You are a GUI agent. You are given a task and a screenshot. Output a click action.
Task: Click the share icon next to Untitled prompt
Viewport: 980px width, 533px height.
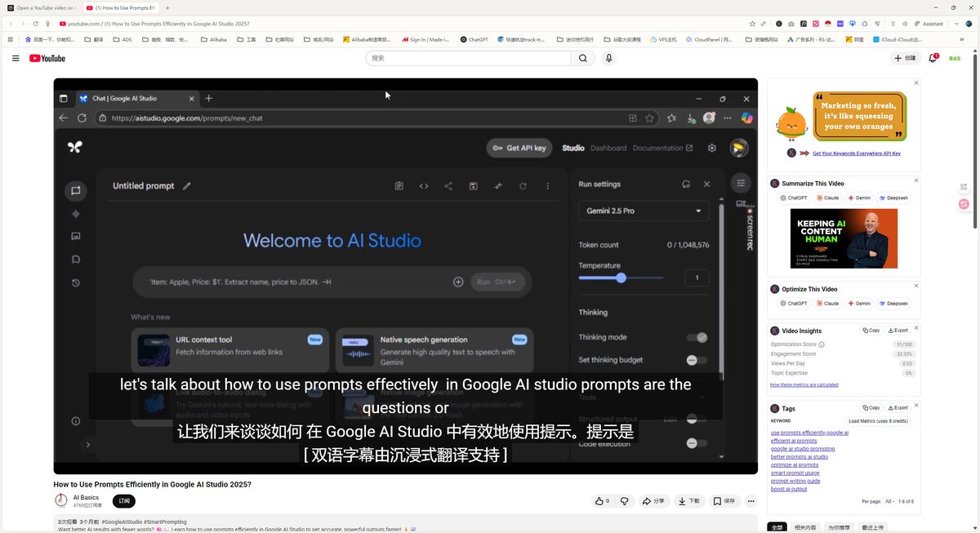(x=448, y=185)
